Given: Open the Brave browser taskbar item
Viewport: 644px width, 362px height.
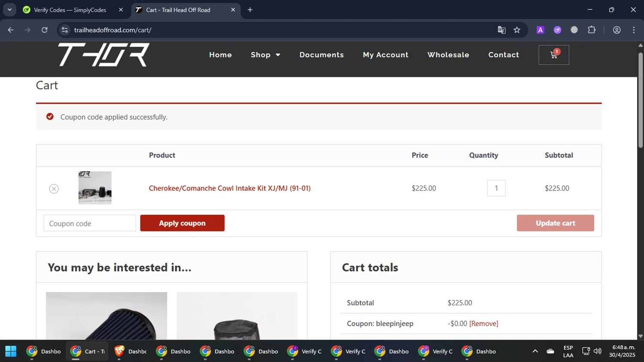Looking at the screenshot, I should [131, 351].
